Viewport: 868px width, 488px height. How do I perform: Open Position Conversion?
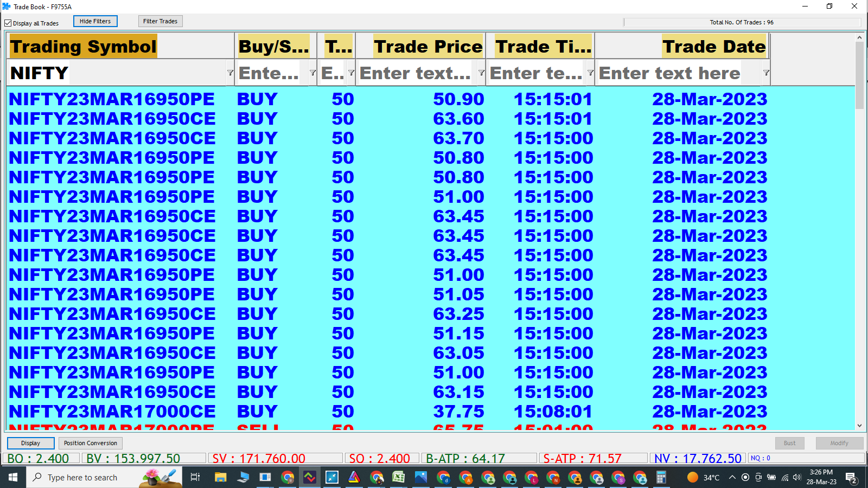(x=90, y=443)
